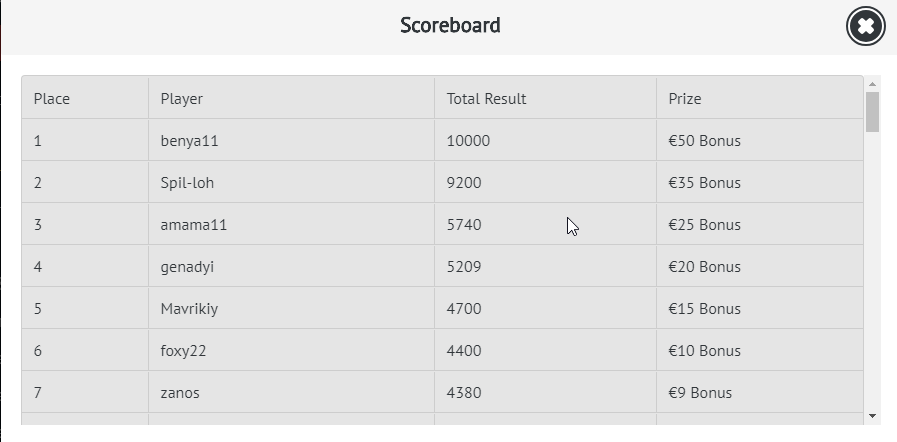Click the genadyi player entry

(x=187, y=267)
